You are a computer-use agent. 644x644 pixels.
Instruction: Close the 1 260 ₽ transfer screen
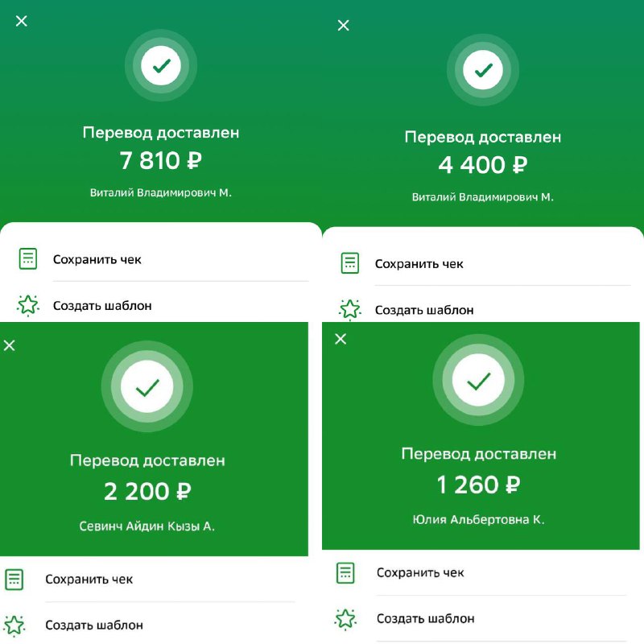pos(341,339)
